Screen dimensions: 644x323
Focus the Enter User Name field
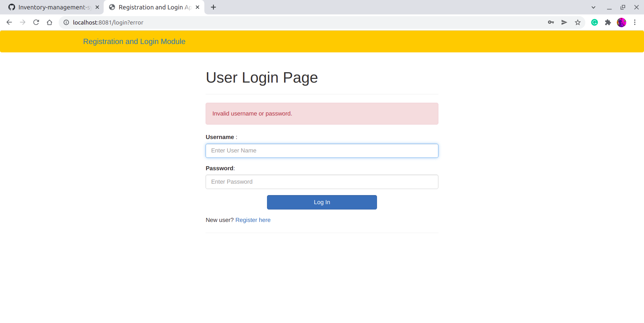click(x=322, y=150)
